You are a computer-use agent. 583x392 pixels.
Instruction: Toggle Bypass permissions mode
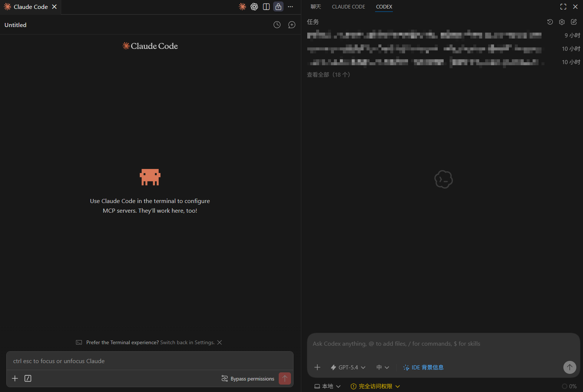(248, 379)
